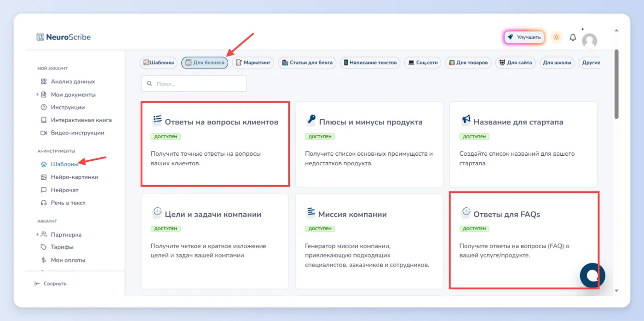Open the Цели и задачи компании template
Screen dimensions: 644x321
point(215,241)
